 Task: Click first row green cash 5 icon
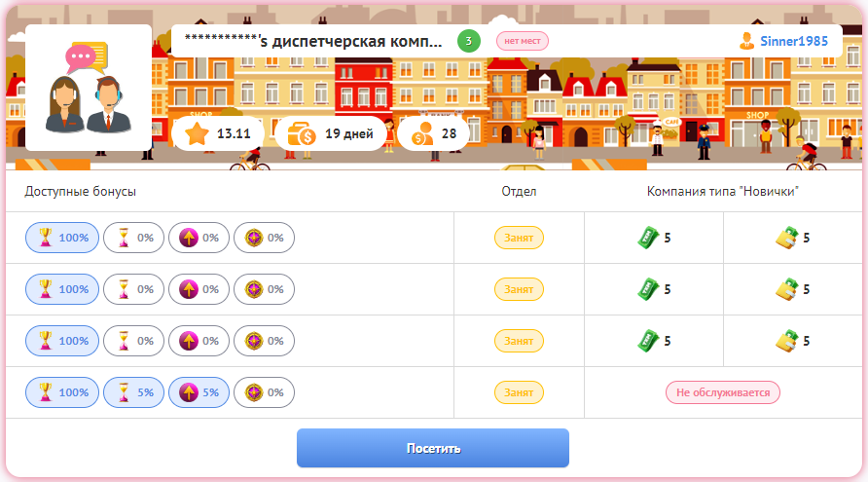(654, 238)
